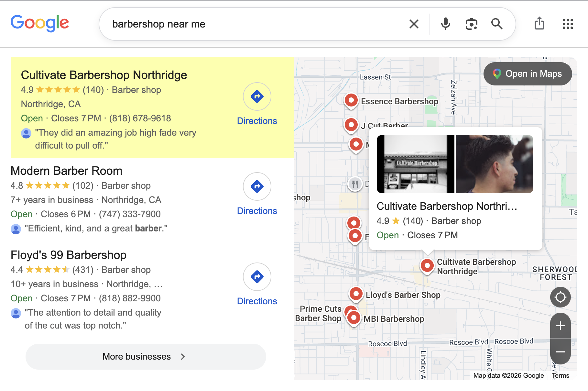Image resolution: width=588 pixels, height=391 pixels.
Task: Open Modern Barber Room listing title
Action: click(66, 171)
